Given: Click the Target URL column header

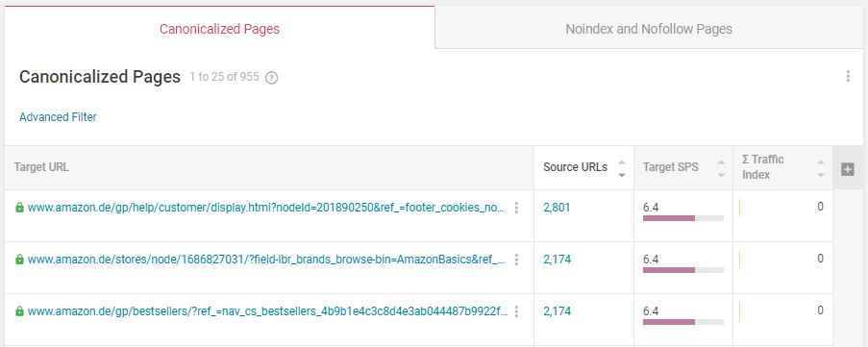Looking at the screenshot, I should point(41,167).
